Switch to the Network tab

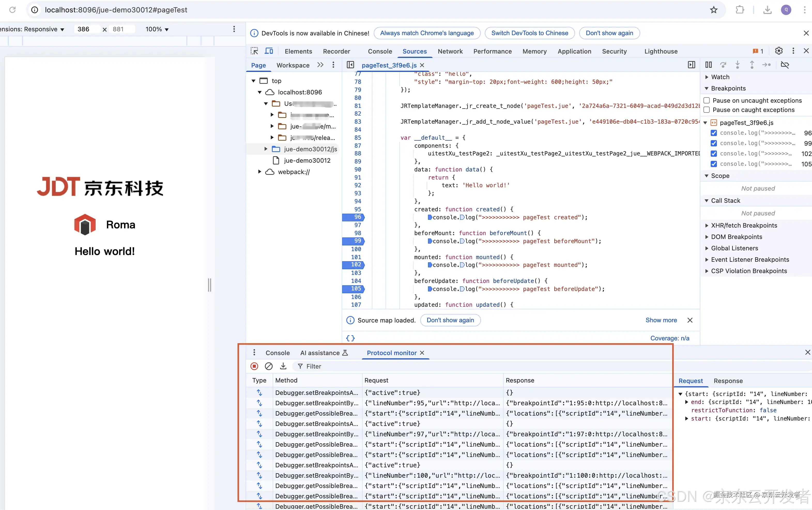pos(450,51)
